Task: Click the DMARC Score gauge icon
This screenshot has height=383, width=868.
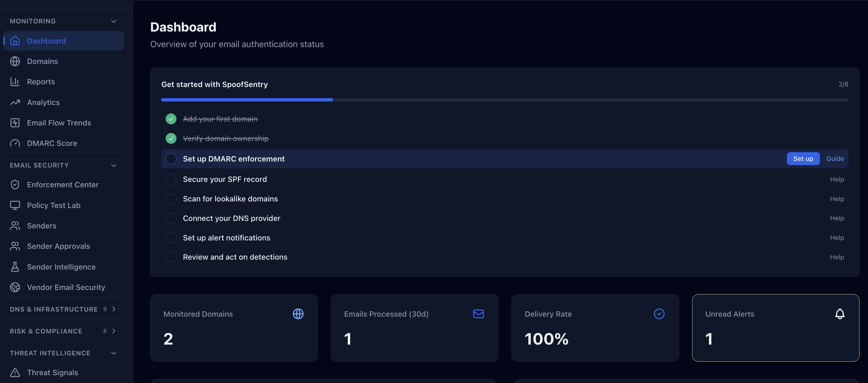Action: (x=15, y=143)
